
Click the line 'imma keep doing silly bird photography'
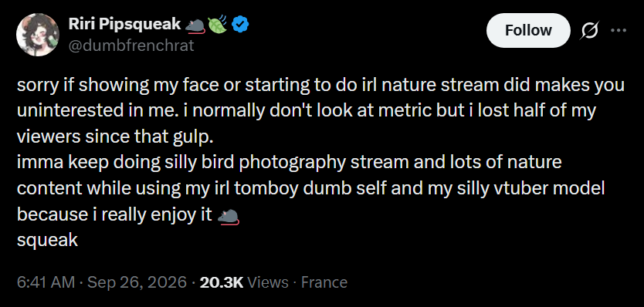click(289, 163)
